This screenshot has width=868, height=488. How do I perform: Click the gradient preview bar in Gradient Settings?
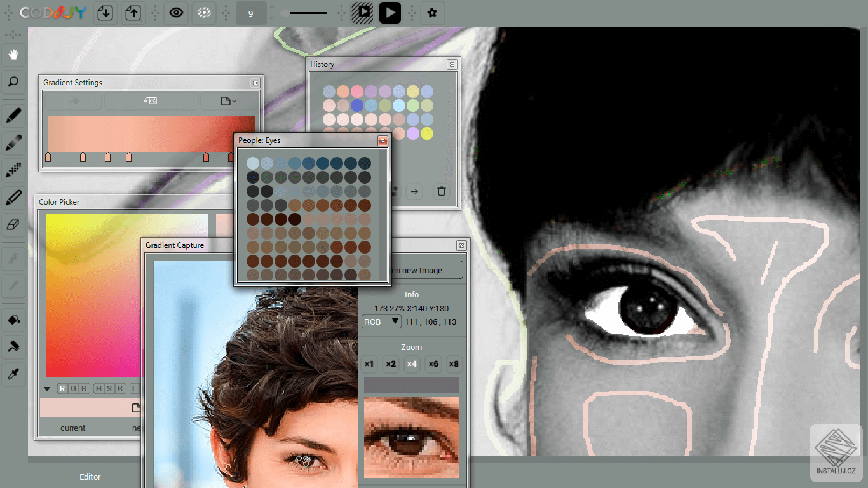point(151,133)
